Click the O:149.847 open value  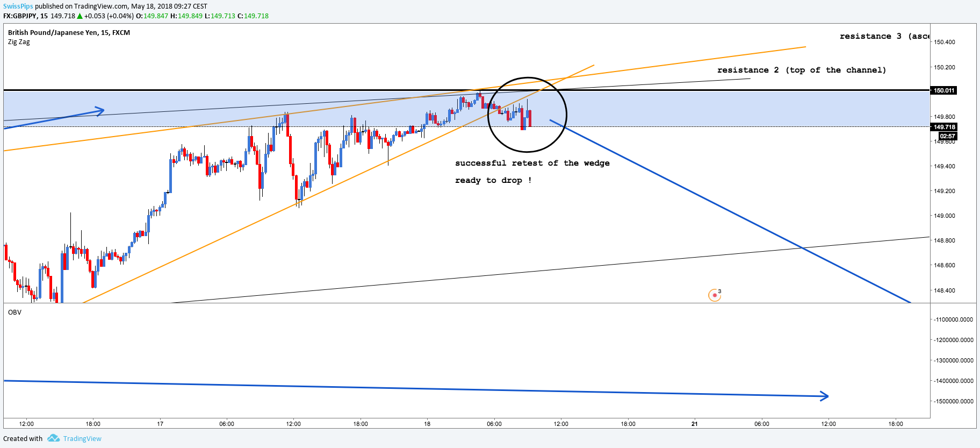152,16
